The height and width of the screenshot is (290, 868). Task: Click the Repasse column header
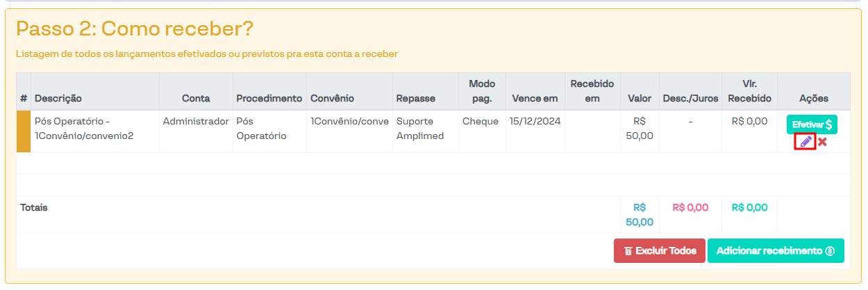coord(415,99)
